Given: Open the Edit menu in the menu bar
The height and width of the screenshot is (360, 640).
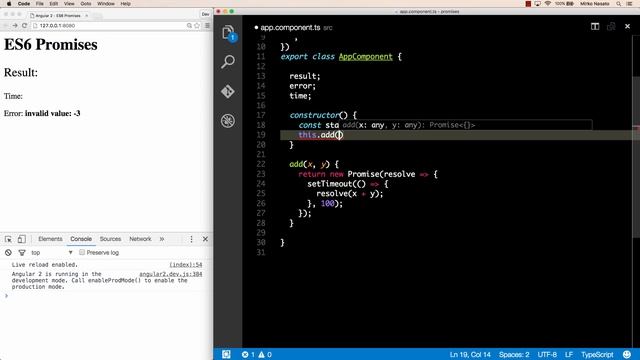Looking at the screenshot, I should [53, 4].
